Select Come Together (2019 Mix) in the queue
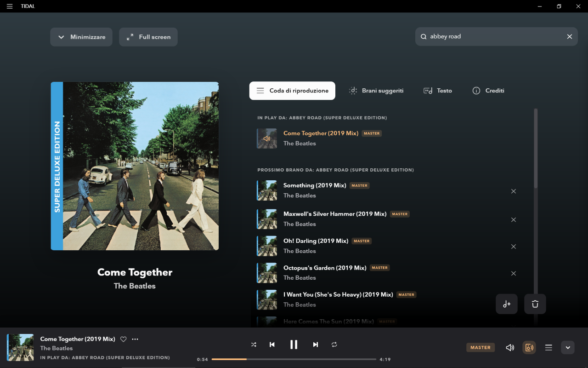The height and width of the screenshot is (368, 588). pyautogui.click(x=321, y=133)
